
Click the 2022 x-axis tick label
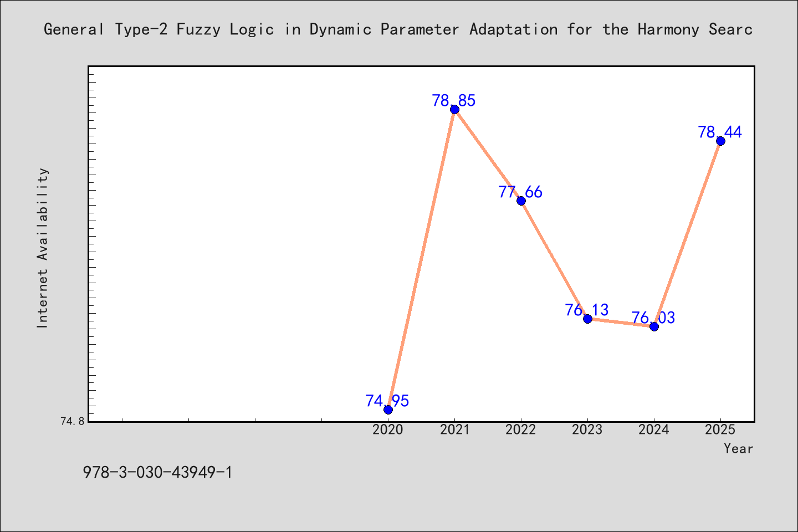(x=521, y=429)
